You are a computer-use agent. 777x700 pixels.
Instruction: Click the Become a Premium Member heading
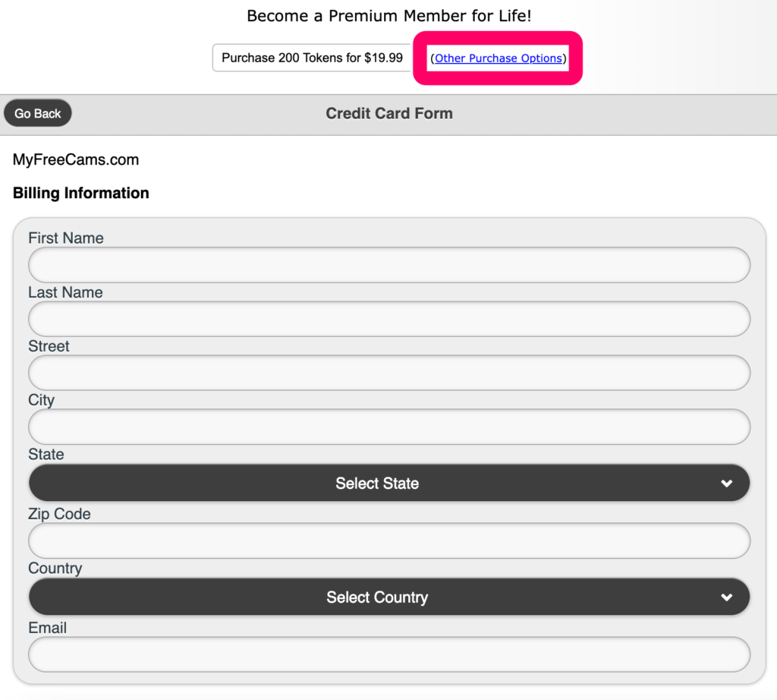point(388,16)
